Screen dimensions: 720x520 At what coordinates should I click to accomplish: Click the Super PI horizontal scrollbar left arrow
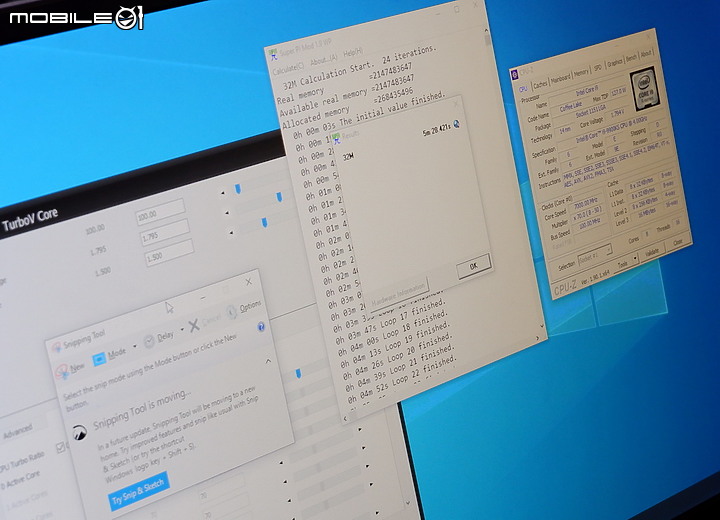(x=346, y=419)
